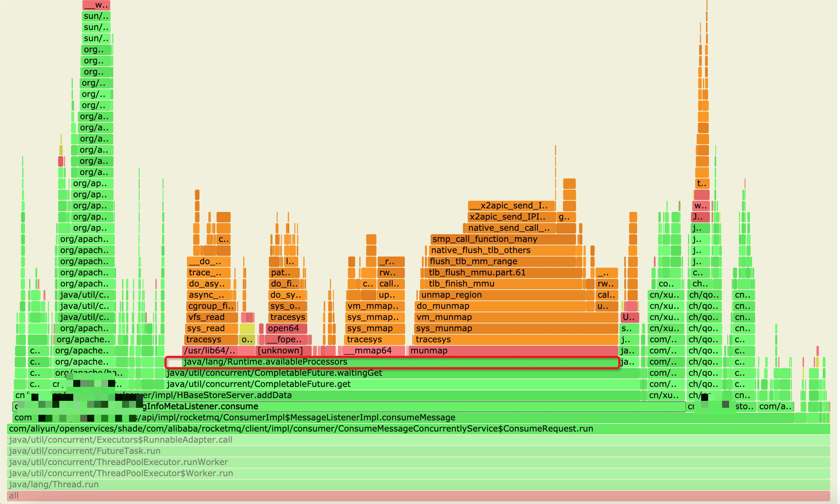Select the red U.. frame
840x504 pixels.
pyautogui.click(x=630, y=317)
